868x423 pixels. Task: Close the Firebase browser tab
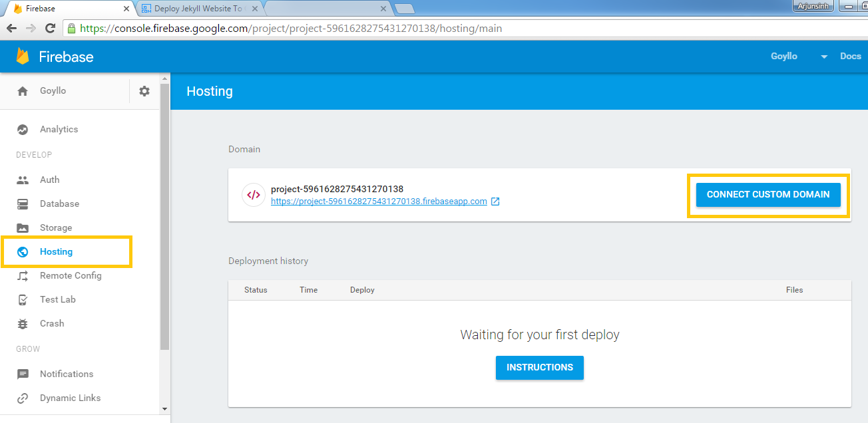coord(126,9)
